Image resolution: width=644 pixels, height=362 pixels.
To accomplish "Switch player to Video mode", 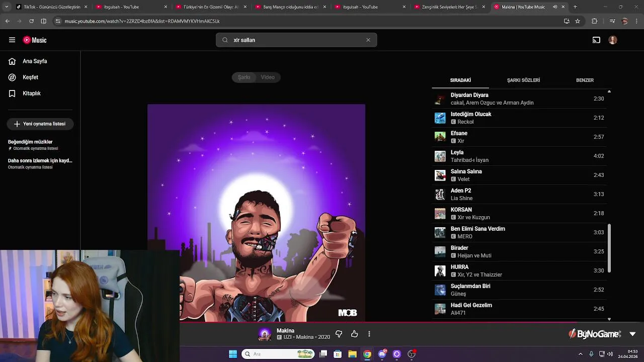I will (x=268, y=77).
